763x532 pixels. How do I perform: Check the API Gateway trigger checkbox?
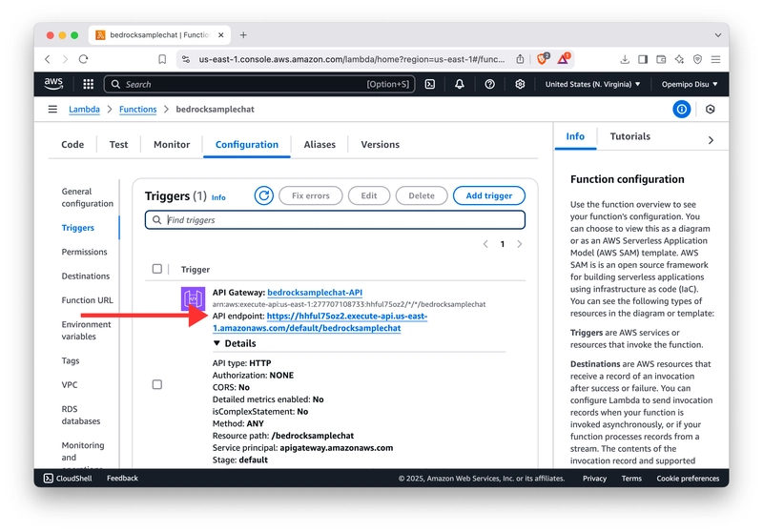(157, 384)
